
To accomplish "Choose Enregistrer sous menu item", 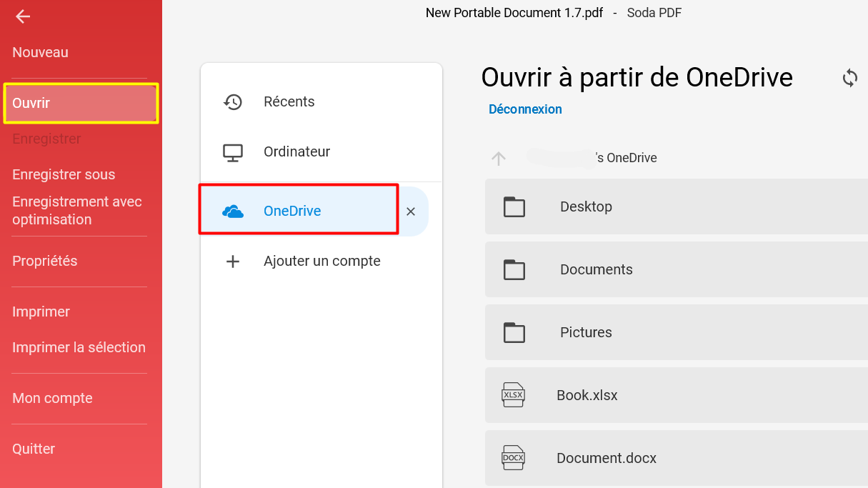I will [x=64, y=174].
